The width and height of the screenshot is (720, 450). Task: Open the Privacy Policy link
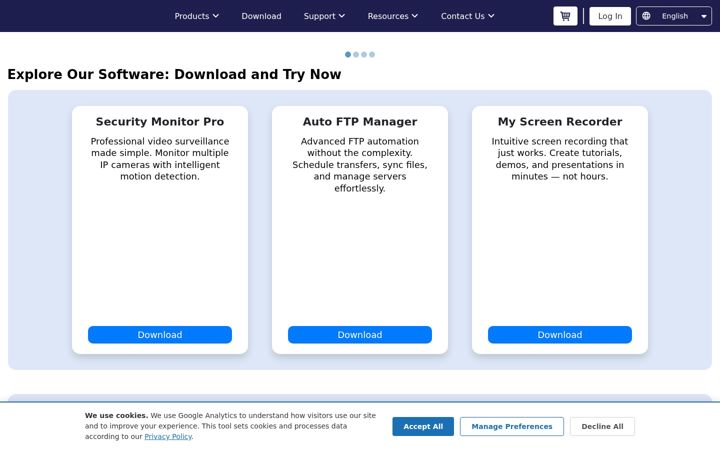[168, 437]
